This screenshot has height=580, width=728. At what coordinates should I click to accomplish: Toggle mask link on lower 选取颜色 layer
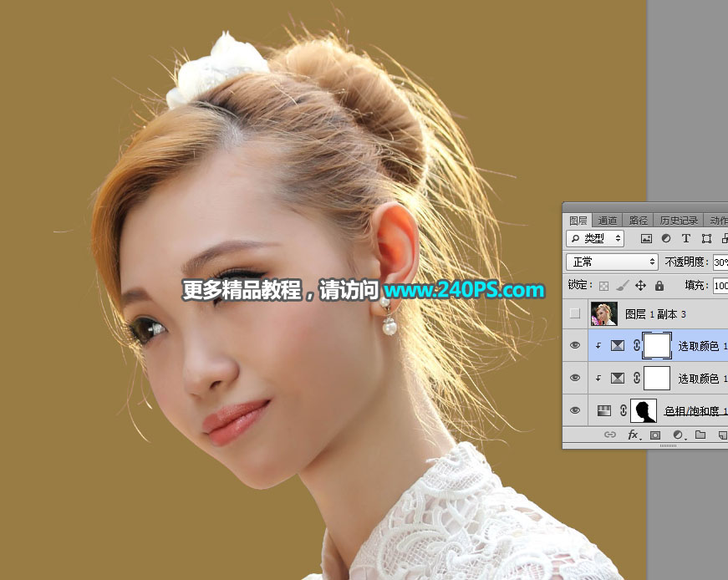(x=637, y=378)
